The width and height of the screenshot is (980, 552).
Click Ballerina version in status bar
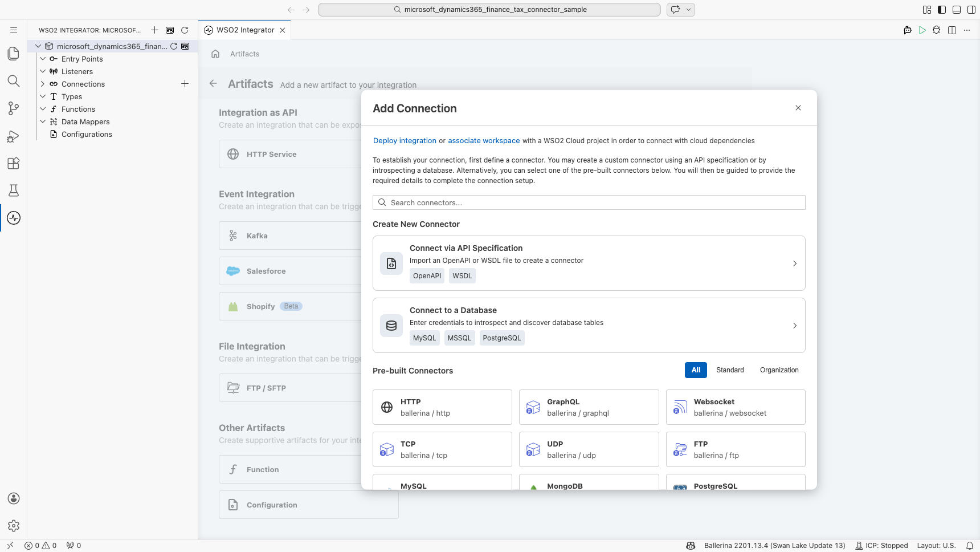pos(774,546)
